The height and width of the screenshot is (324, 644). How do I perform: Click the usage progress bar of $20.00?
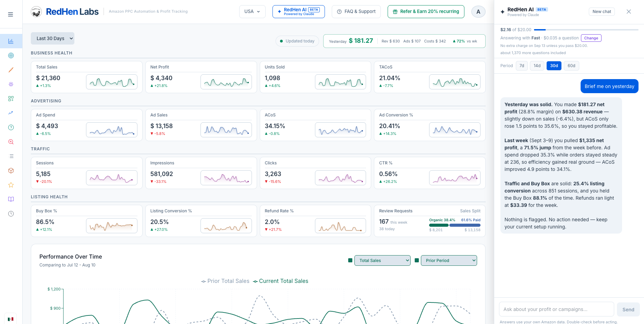pyautogui.click(x=586, y=30)
